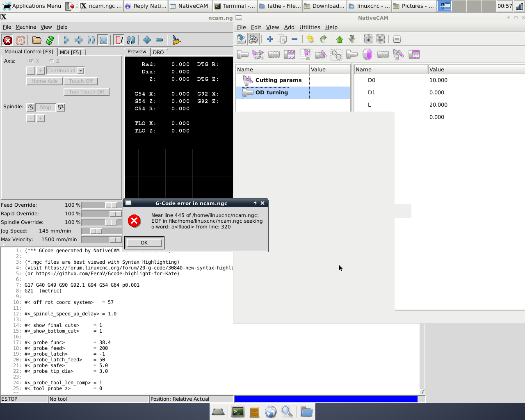Click the Stop program square icon
Viewport: 525px width, 420px height.
[x=103, y=40]
